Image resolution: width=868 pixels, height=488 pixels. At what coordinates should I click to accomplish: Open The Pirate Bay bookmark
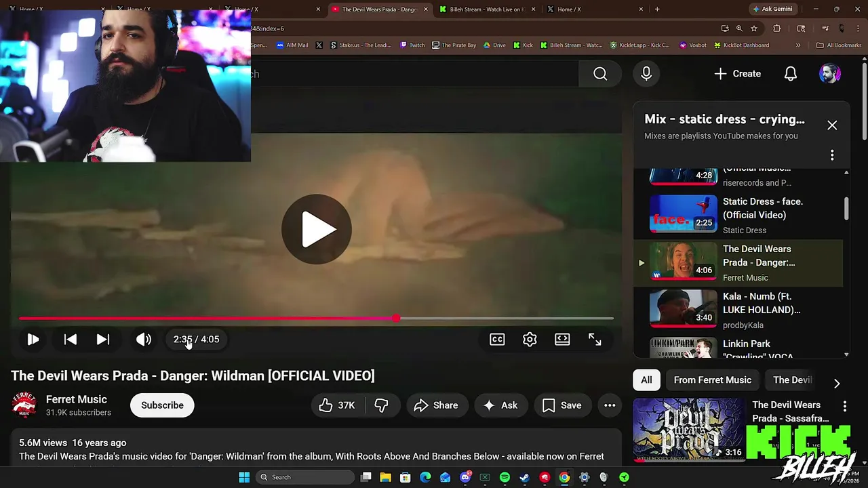point(454,45)
